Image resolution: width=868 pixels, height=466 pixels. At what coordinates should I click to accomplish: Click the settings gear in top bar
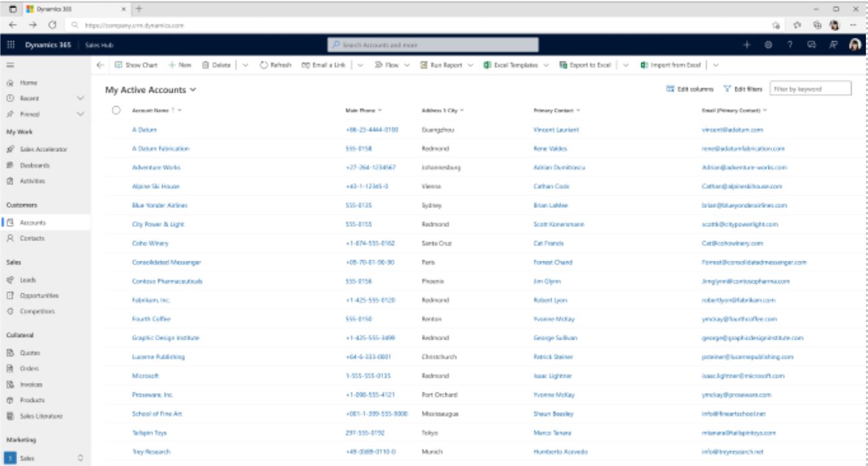click(x=768, y=45)
